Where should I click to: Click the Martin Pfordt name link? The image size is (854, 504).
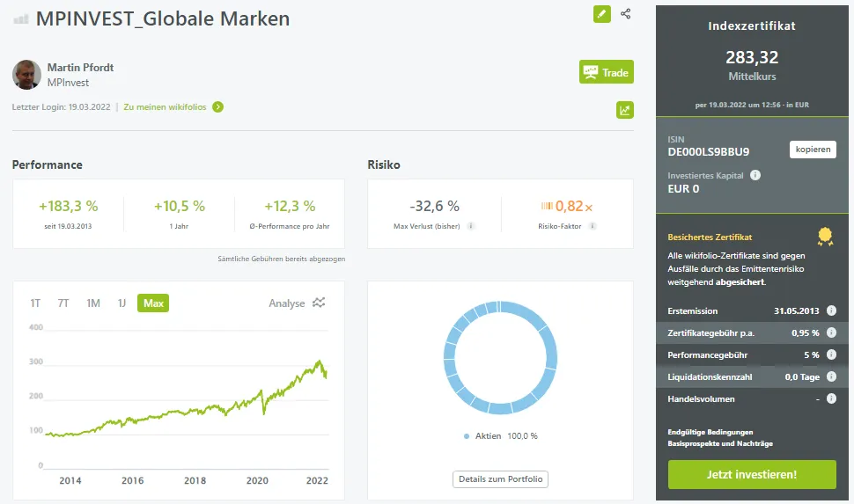tap(81, 68)
